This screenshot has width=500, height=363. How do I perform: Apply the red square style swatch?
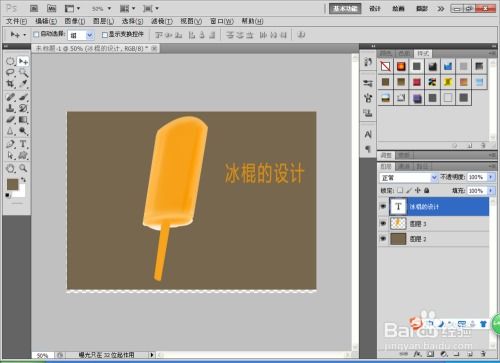417,82
